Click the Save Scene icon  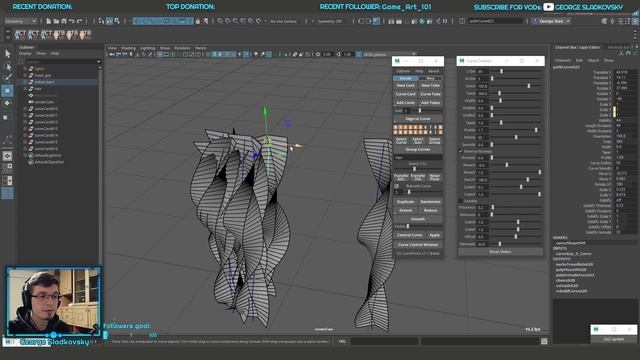tap(64, 21)
